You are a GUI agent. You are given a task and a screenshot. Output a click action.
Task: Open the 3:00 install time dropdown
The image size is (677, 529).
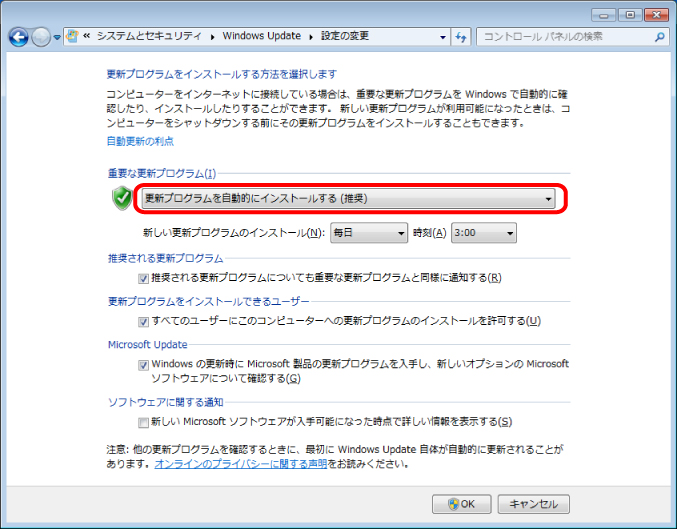pyautogui.click(x=484, y=233)
